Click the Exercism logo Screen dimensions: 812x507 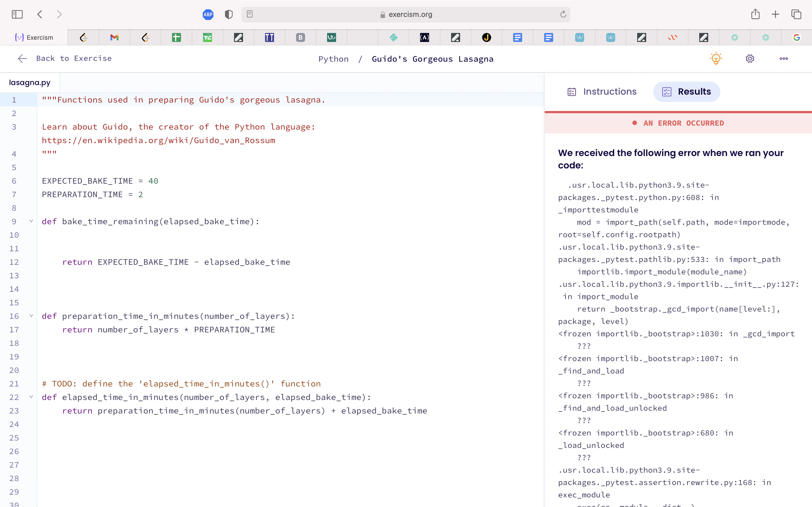tap(35, 37)
